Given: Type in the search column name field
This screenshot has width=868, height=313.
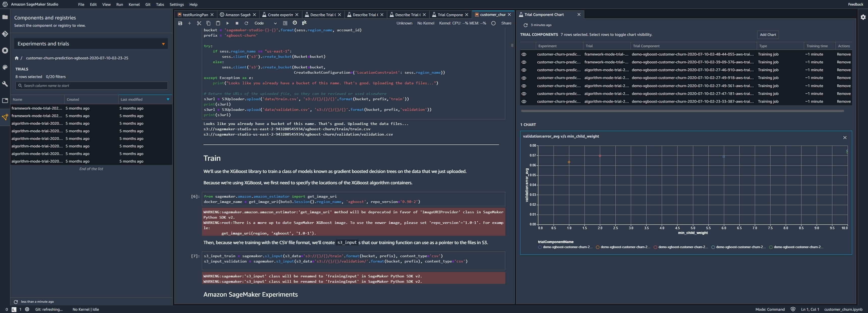Looking at the screenshot, I should [91, 86].
